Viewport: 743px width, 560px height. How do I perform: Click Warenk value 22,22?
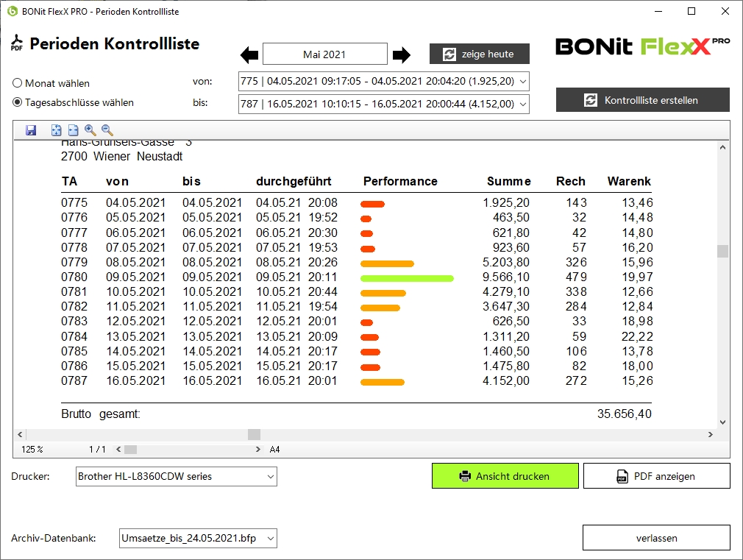click(637, 336)
